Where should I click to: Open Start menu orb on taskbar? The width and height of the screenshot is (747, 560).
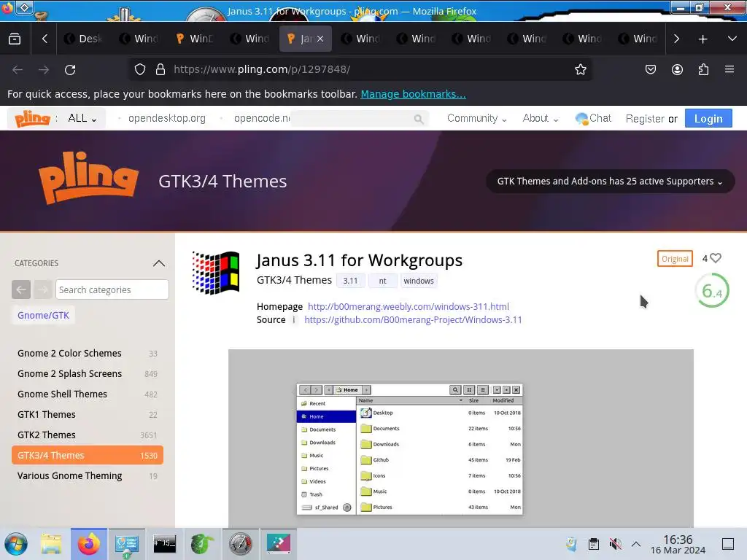coord(16,544)
